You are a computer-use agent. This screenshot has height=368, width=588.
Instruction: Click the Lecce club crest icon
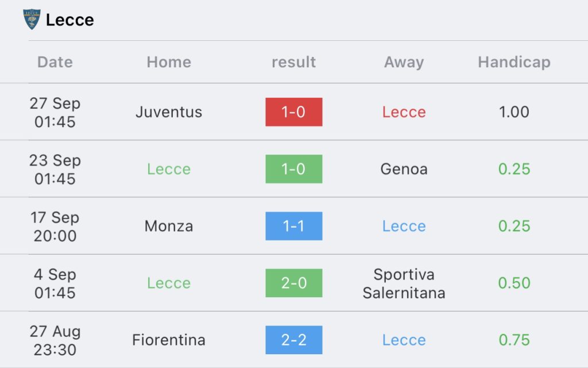[32, 19]
